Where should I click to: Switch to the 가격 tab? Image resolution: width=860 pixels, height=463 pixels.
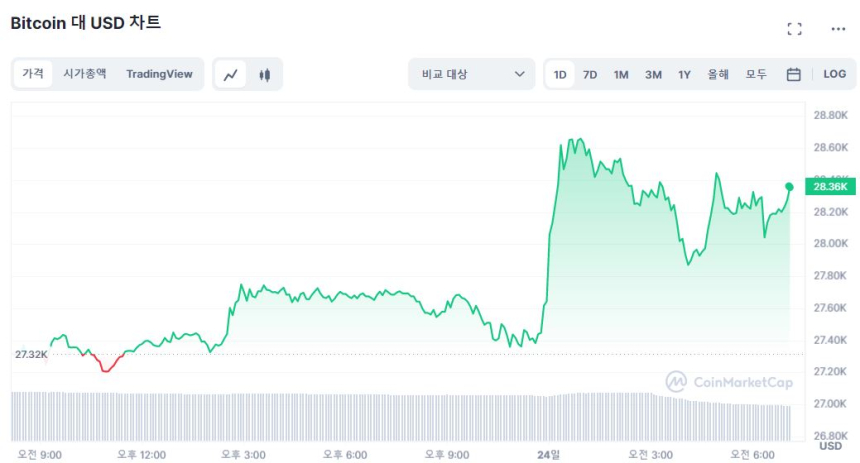tap(33, 74)
